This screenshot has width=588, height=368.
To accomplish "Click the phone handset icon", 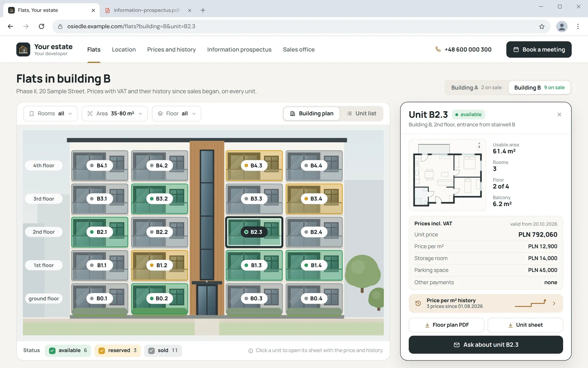I will pos(438,49).
